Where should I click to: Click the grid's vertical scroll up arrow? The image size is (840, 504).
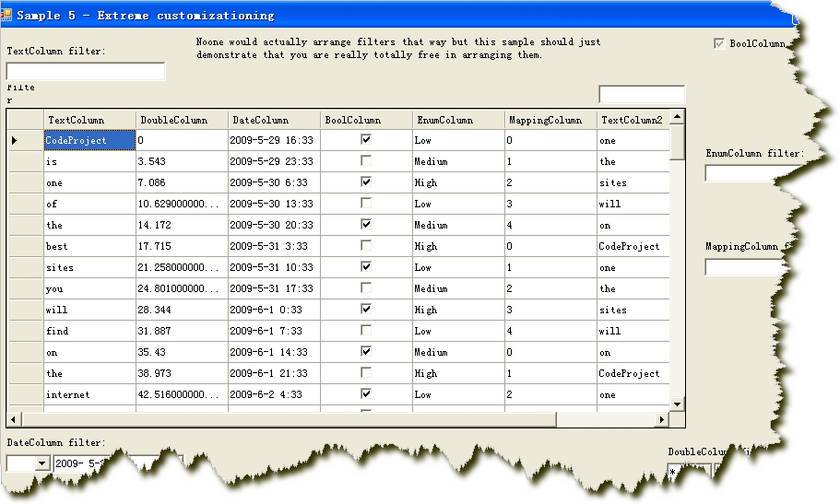click(677, 116)
